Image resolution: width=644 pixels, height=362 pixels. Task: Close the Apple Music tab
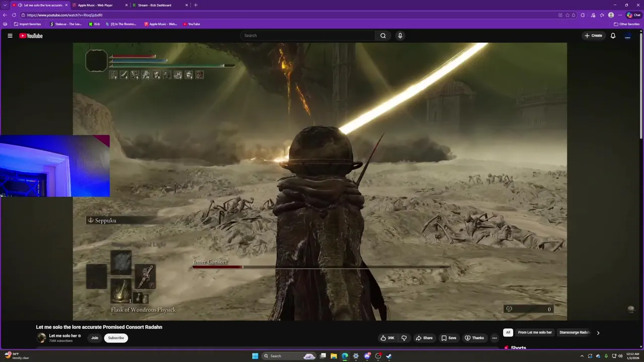127,5
